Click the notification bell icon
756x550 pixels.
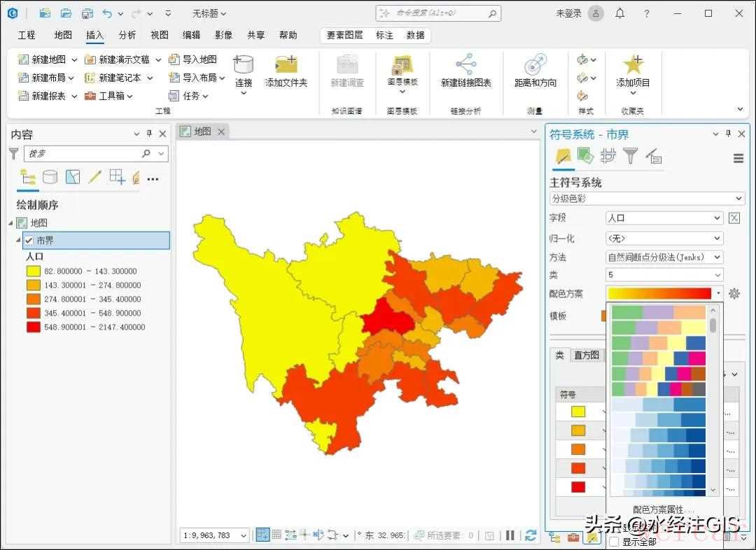[x=619, y=13]
